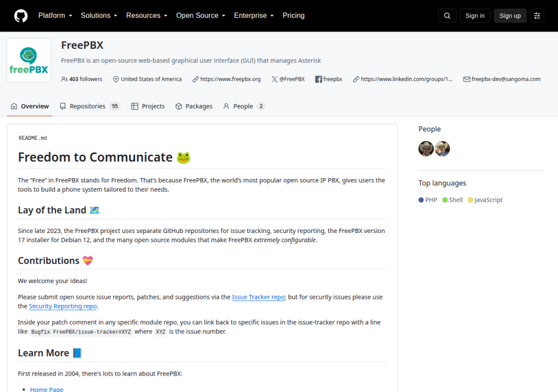The image size is (558, 392).
Task: Open the freepbx Facebook link
Action: (x=333, y=79)
